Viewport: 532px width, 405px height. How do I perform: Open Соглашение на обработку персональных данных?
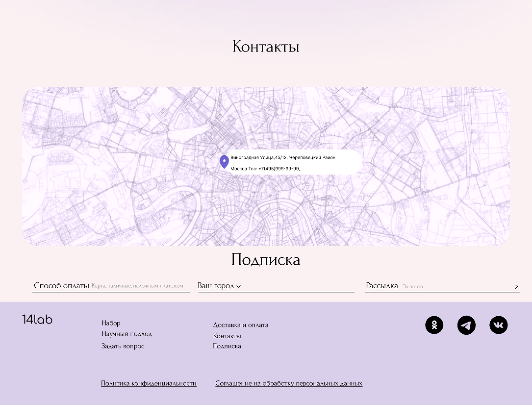point(289,383)
